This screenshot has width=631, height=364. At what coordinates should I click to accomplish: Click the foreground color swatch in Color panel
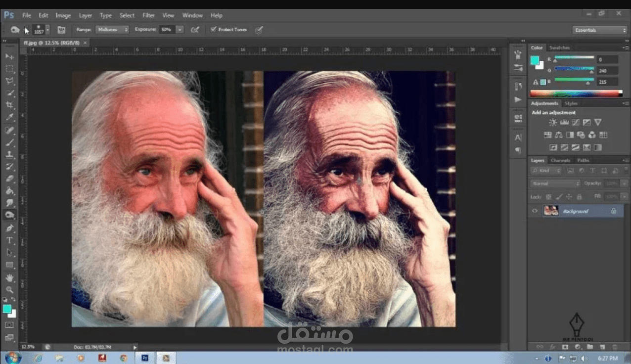(x=535, y=60)
